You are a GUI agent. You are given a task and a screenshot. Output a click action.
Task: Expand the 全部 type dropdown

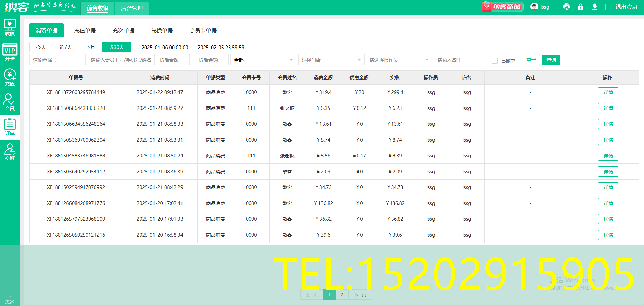pos(263,60)
